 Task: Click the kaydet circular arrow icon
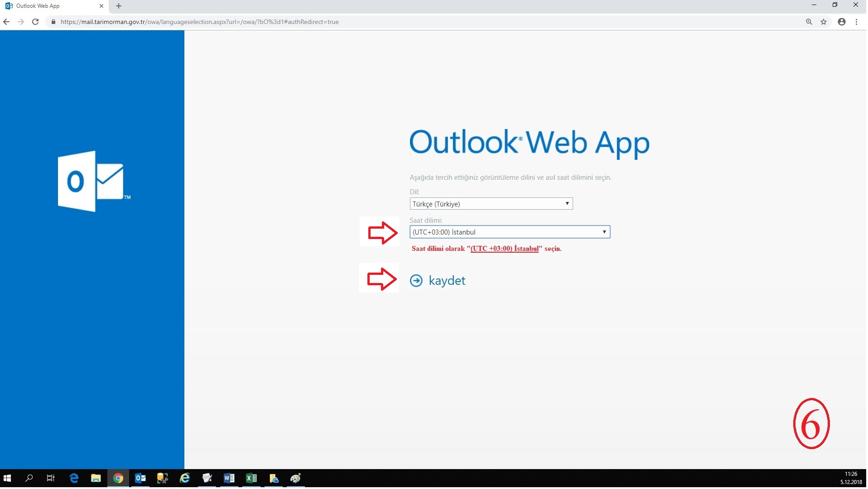coord(416,281)
